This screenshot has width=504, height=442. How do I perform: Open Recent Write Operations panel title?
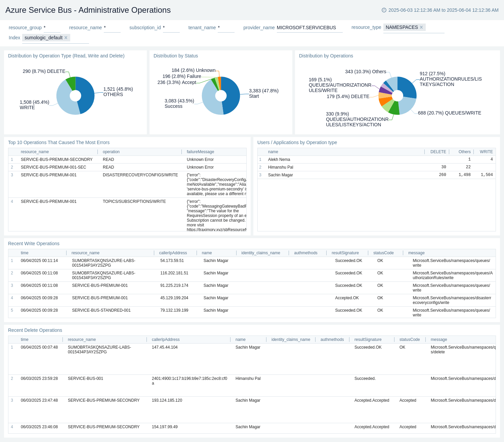(x=34, y=244)
